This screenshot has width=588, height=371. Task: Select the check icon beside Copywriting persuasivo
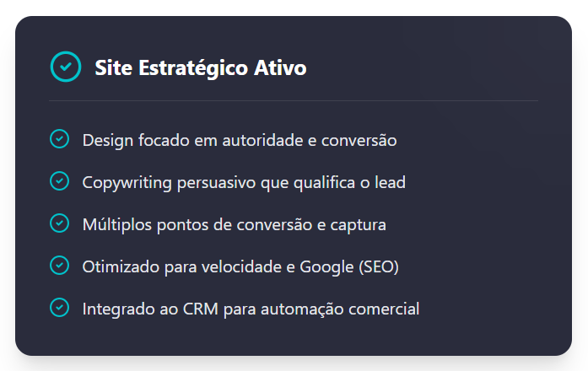point(59,181)
